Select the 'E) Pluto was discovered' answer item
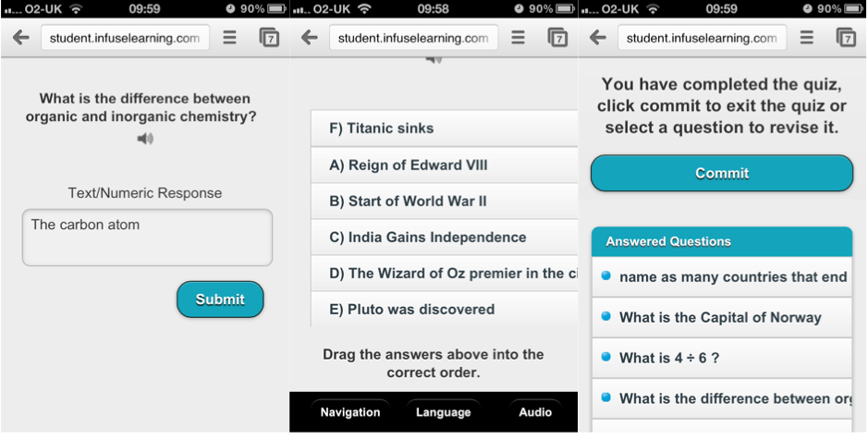868x440 pixels. (444, 310)
